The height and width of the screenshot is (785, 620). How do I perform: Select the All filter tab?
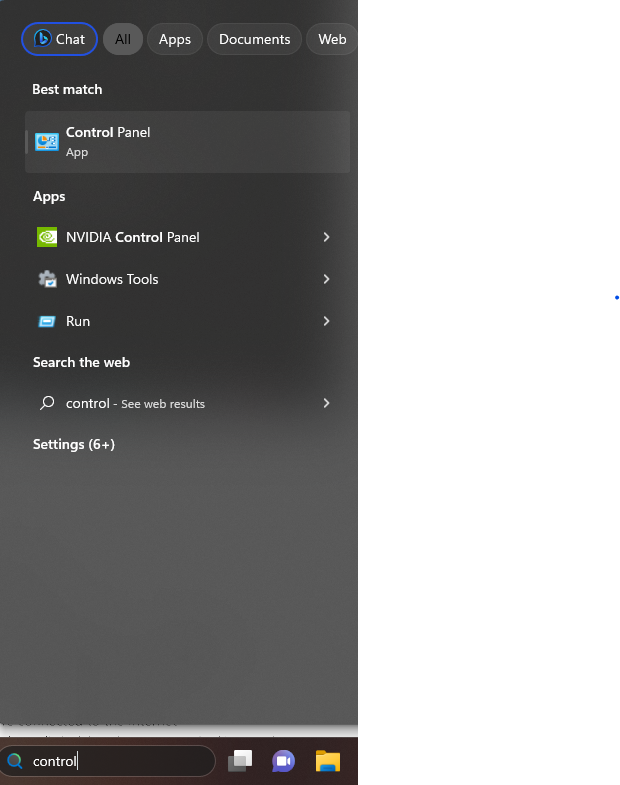tap(123, 39)
